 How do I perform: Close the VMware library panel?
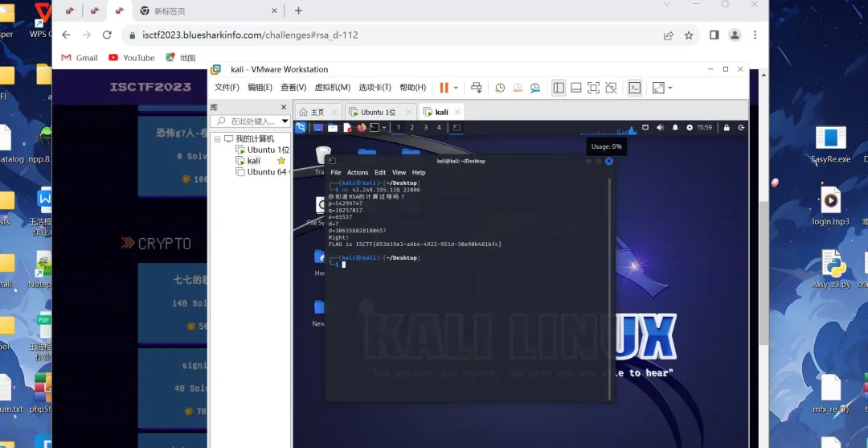point(284,108)
